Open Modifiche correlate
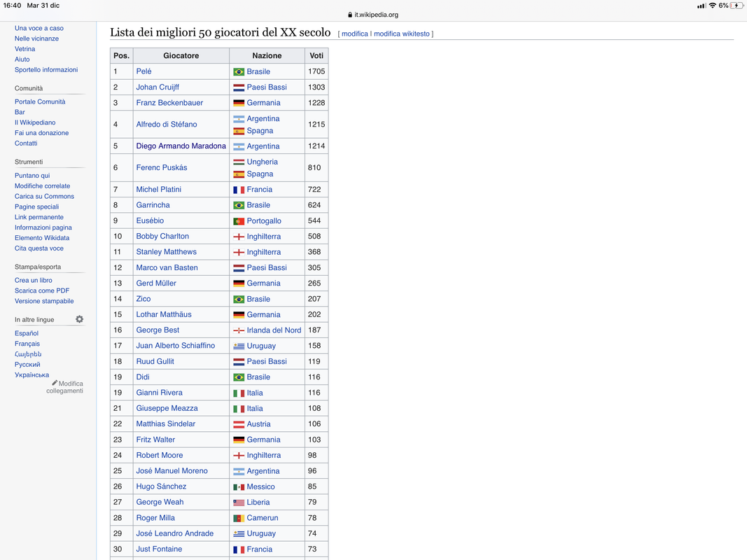Screen dimensions: 747x560 43,186
